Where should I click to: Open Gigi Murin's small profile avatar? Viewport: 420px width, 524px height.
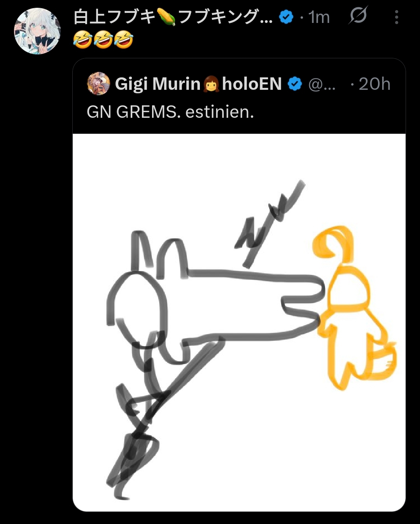point(98,84)
